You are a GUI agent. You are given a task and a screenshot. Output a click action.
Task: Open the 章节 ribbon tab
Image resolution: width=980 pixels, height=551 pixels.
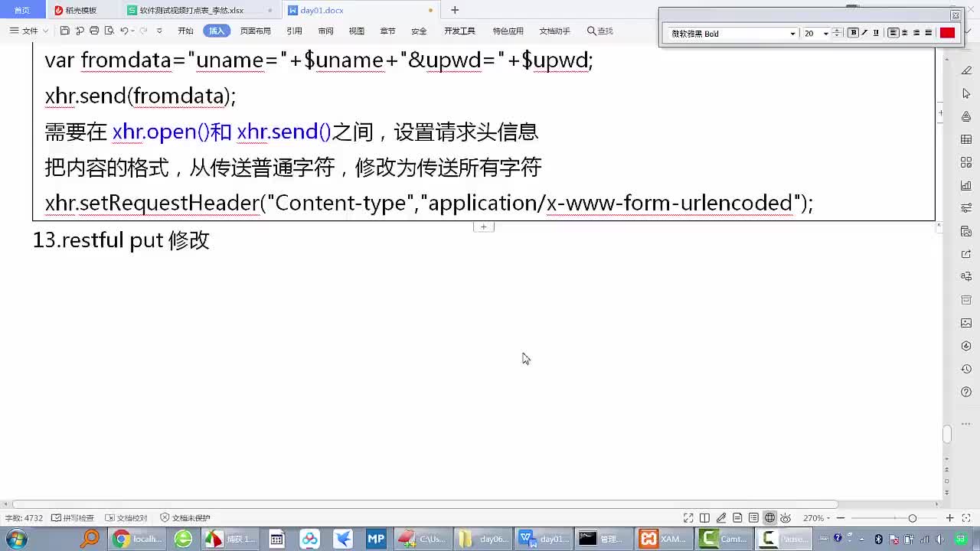click(x=387, y=31)
